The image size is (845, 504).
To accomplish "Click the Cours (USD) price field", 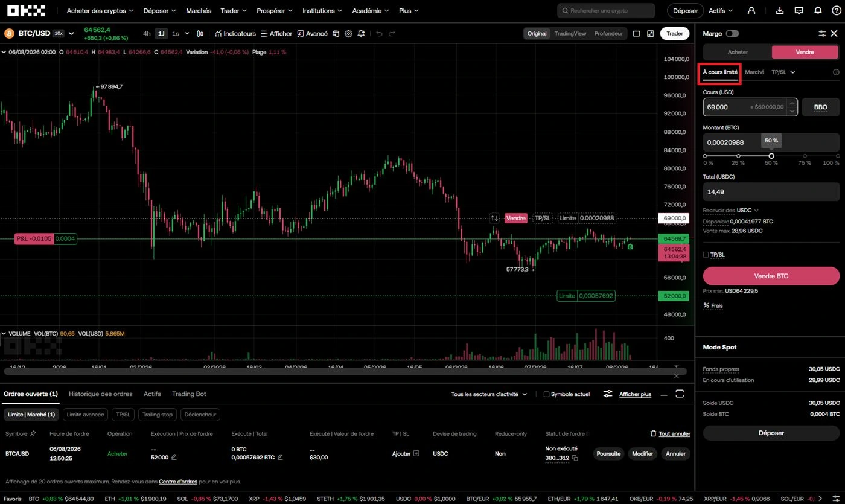I will coord(750,107).
